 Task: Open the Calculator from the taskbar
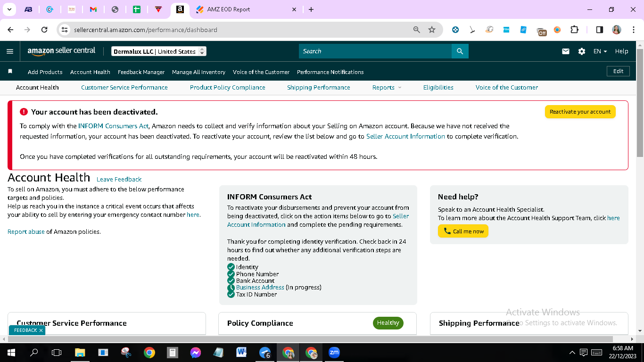tap(173, 352)
